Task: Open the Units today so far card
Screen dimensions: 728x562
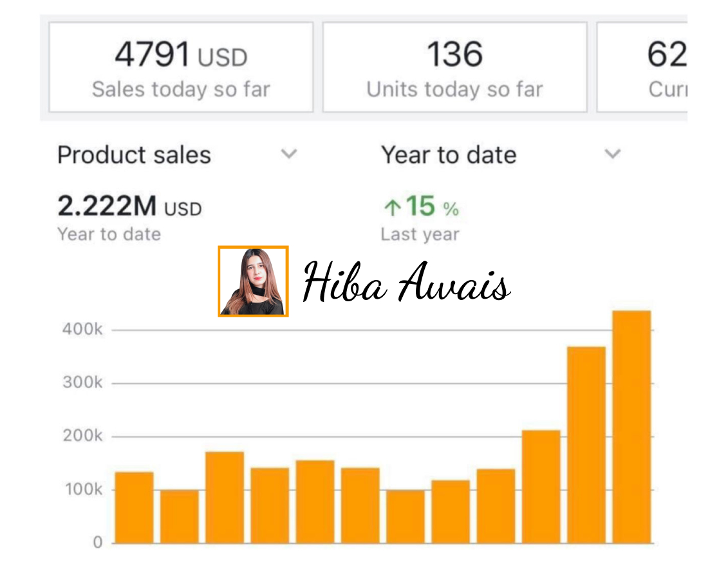Action: point(454,67)
